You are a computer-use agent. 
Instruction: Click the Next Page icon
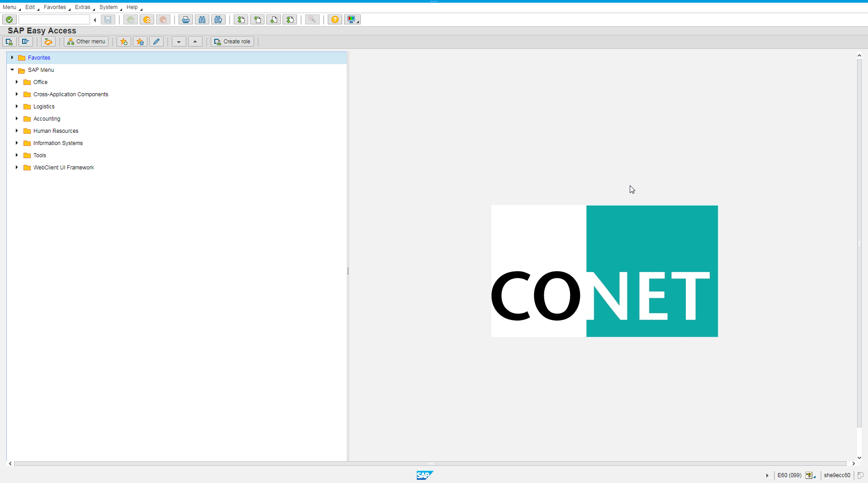(x=274, y=19)
